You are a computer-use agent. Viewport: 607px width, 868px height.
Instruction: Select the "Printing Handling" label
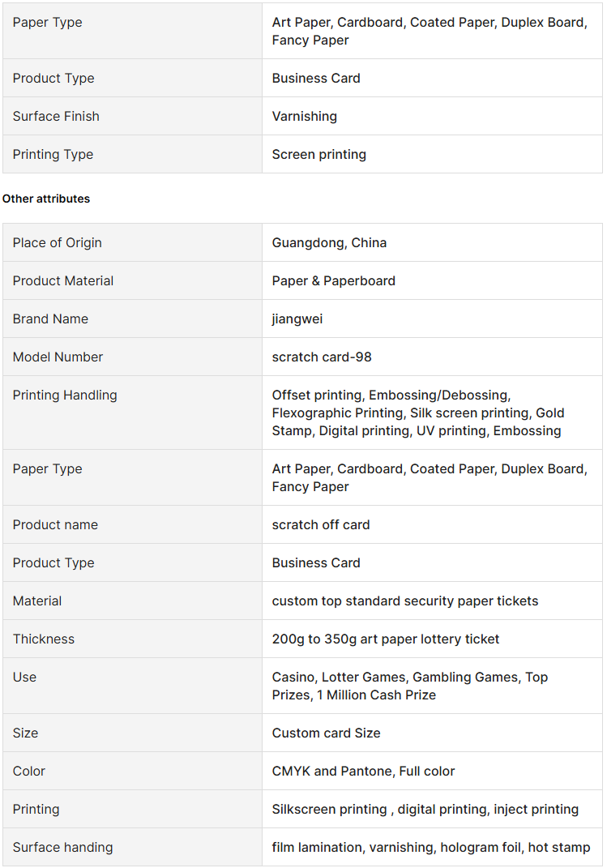[x=65, y=395]
